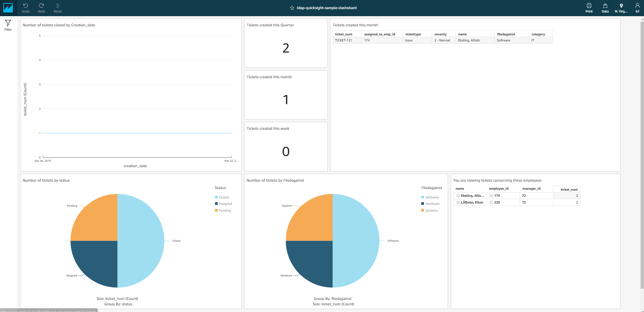
Task: Select the Closed legend color swatch
Action: [216, 197]
